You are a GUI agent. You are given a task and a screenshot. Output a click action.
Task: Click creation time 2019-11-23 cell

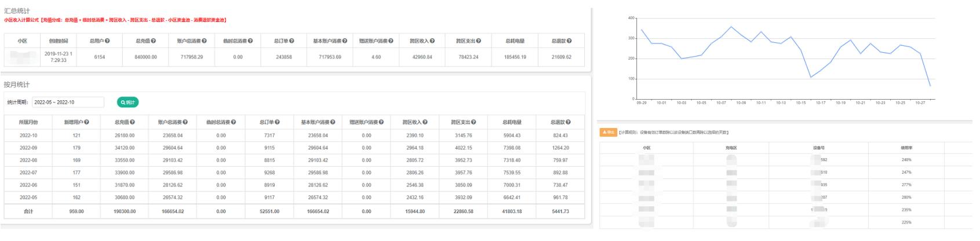click(x=59, y=57)
